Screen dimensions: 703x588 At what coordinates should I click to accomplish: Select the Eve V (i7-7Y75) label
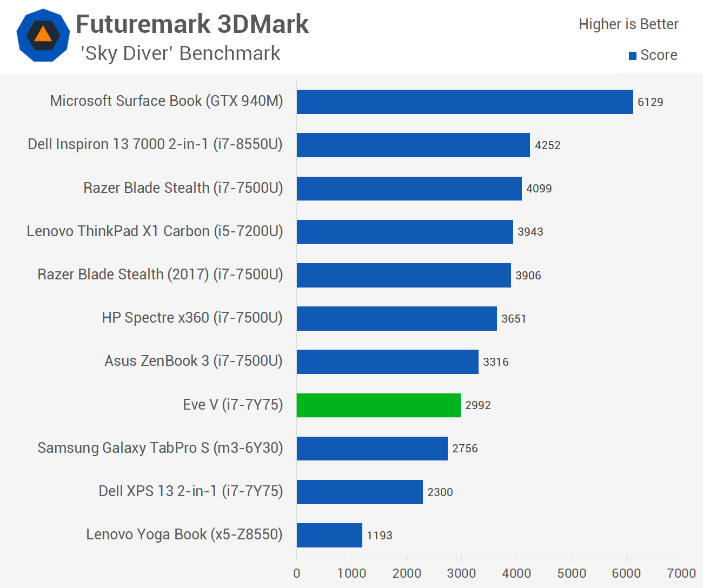click(x=233, y=405)
